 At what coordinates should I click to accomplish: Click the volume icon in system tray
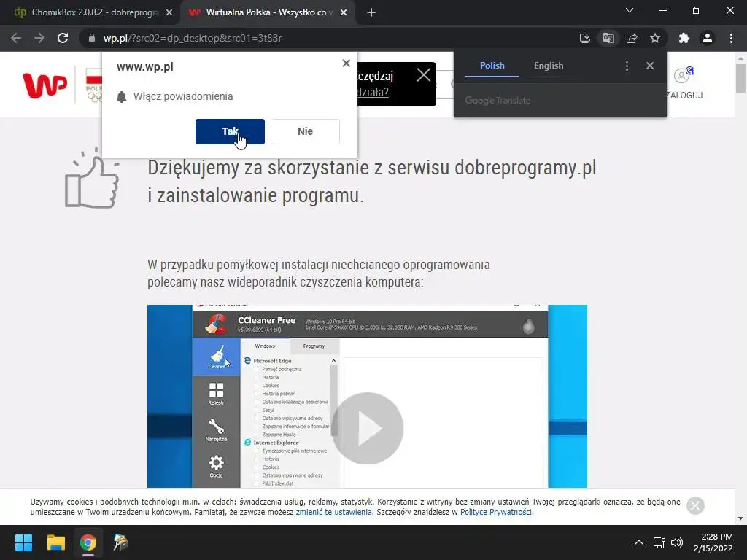[676, 542]
